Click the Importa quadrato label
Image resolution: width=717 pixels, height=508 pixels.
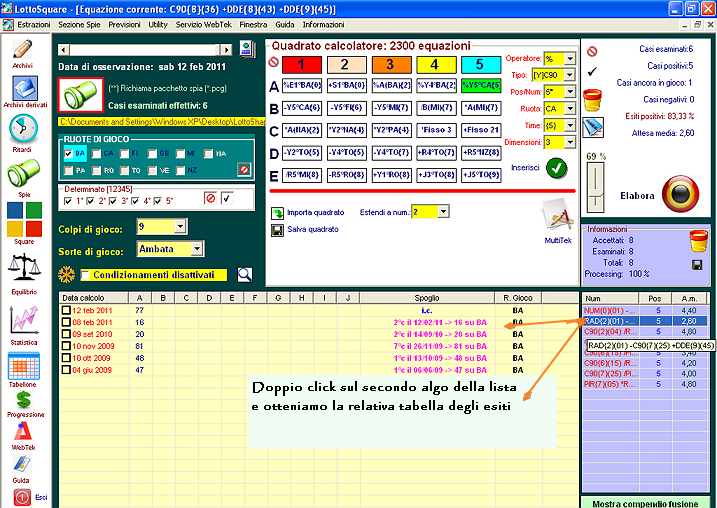pyautogui.click(x=316, y=213)
